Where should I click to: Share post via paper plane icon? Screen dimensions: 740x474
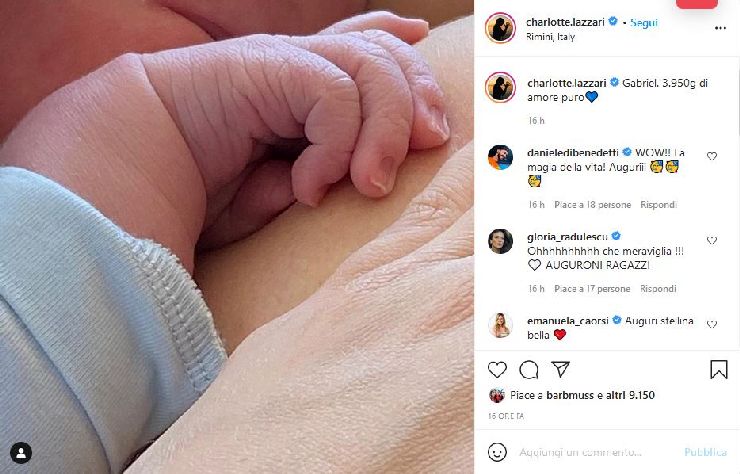click(x=561, y=369)
